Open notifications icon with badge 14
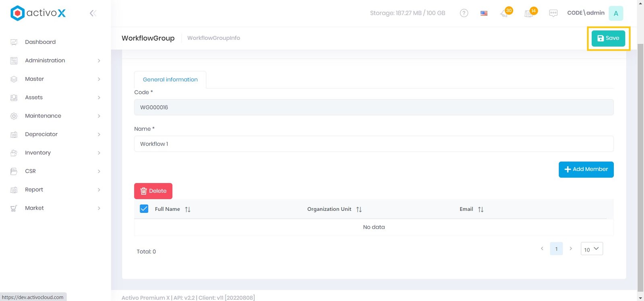644x301 pixels. click(x=530, y=12)
